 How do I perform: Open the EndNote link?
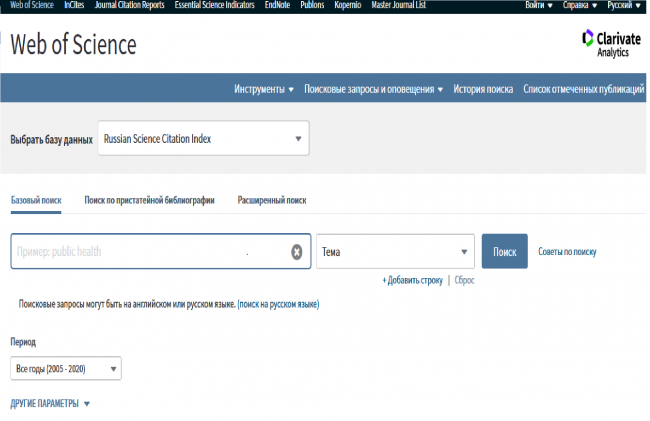(x=277, y=5)
